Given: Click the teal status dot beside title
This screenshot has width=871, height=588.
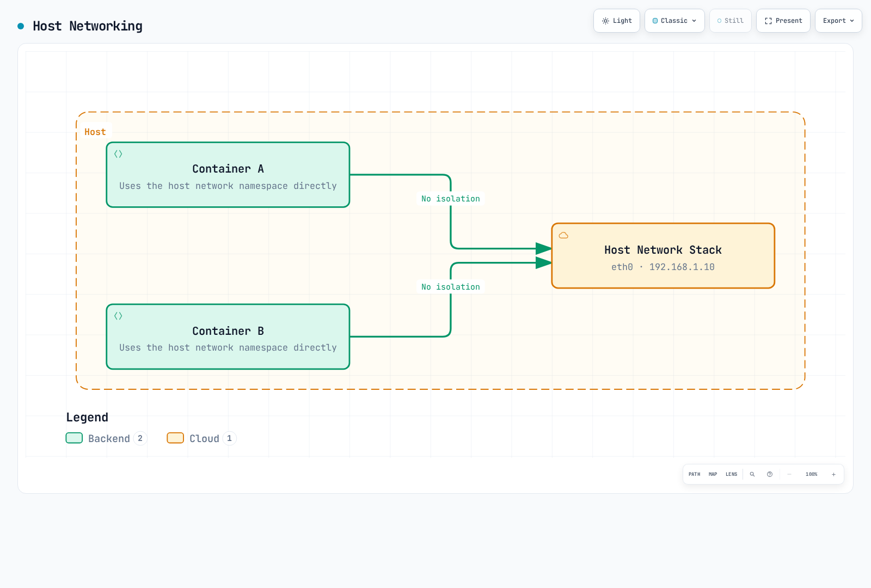Looking at the screenshot, I should (21, 26).
